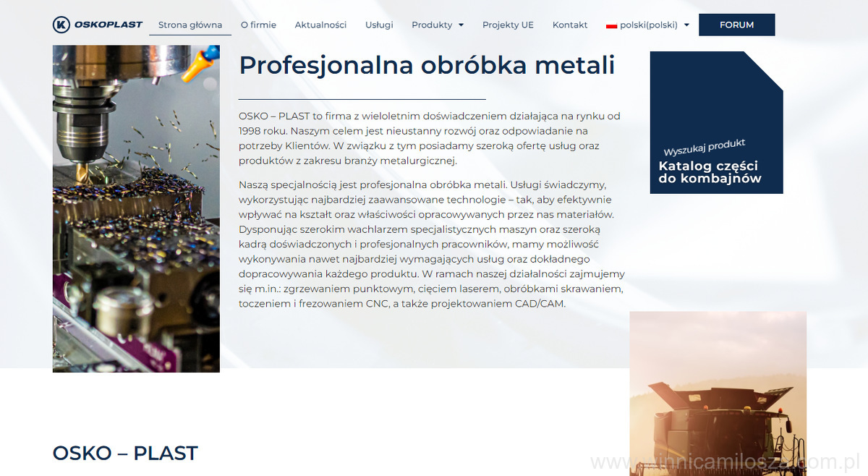
Task: Click the Oskoplast circular K logo
Action: click(61, 25)
